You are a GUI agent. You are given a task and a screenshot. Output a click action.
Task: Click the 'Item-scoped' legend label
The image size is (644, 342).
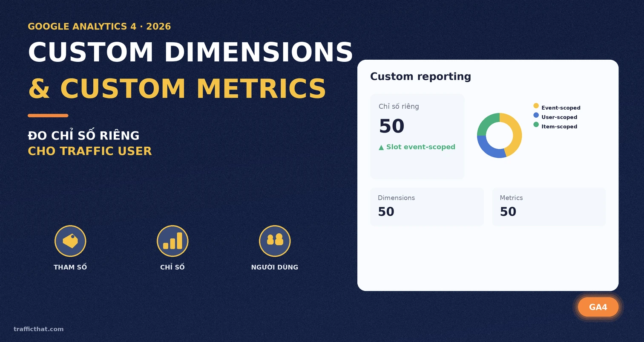coord(559,127)
